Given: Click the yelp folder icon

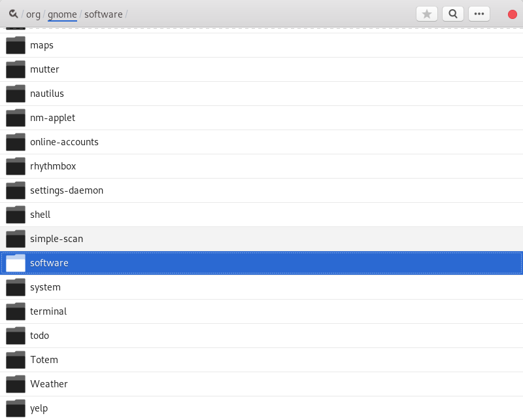Looking at the screenshot, I should (16, 408).
